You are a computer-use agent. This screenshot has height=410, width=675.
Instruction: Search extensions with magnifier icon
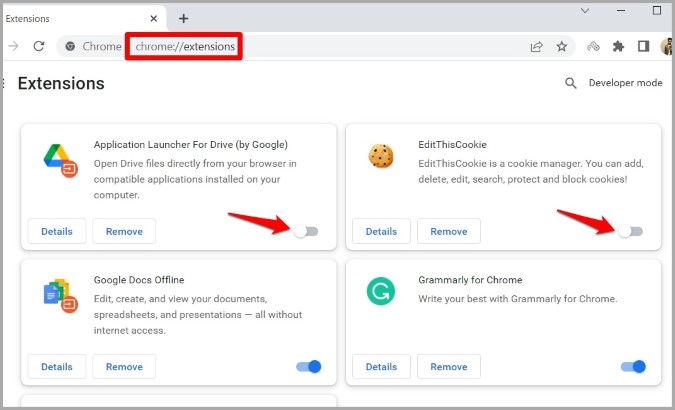click(x=570, y=83)
